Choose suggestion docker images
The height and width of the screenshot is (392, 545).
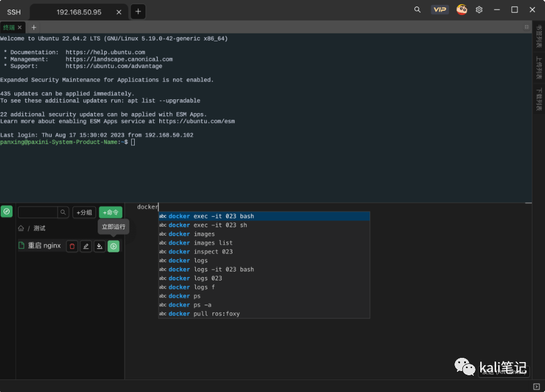click(x=264, y=234)
